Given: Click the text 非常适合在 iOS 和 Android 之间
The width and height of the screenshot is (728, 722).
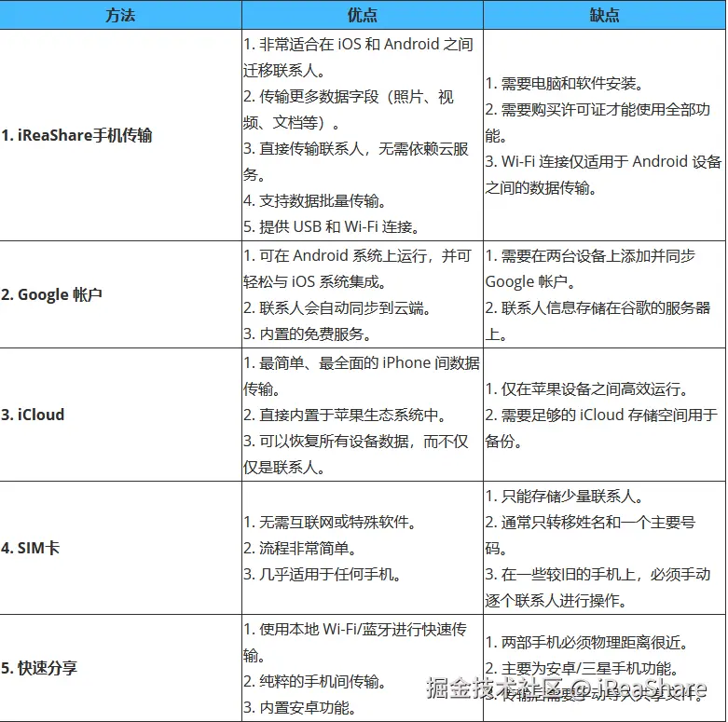Looking at the screenshot, I should pyautogui.click(x=365, y=44).
